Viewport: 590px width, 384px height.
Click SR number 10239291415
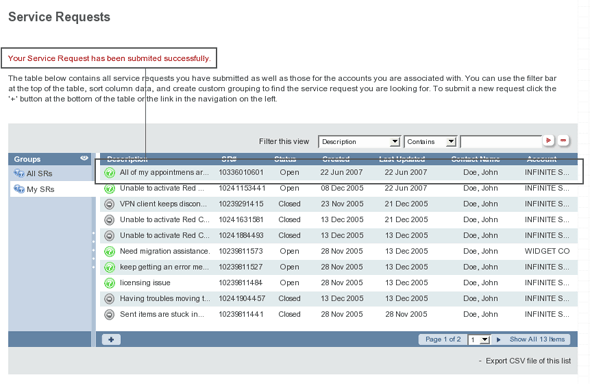[x=241, y=204]
